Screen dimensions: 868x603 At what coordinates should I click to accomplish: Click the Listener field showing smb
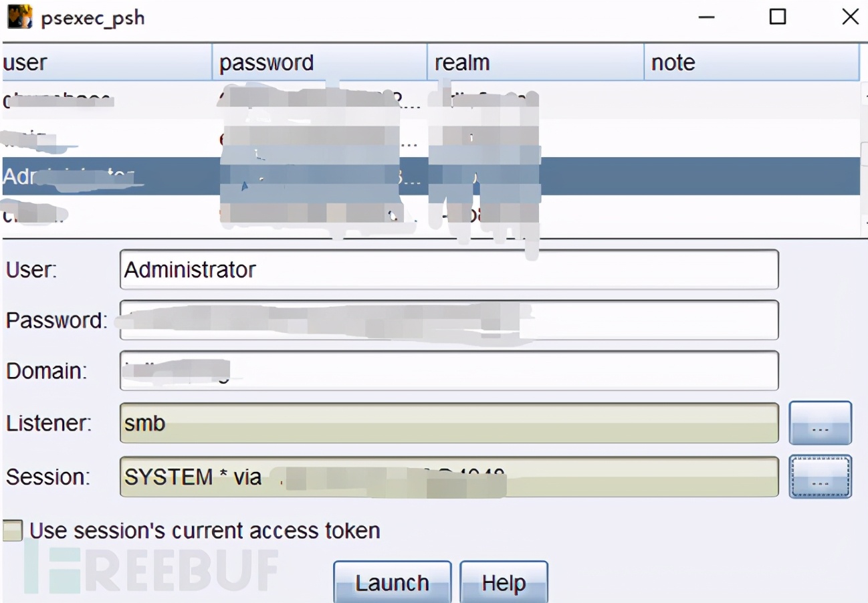pos(449,423)
